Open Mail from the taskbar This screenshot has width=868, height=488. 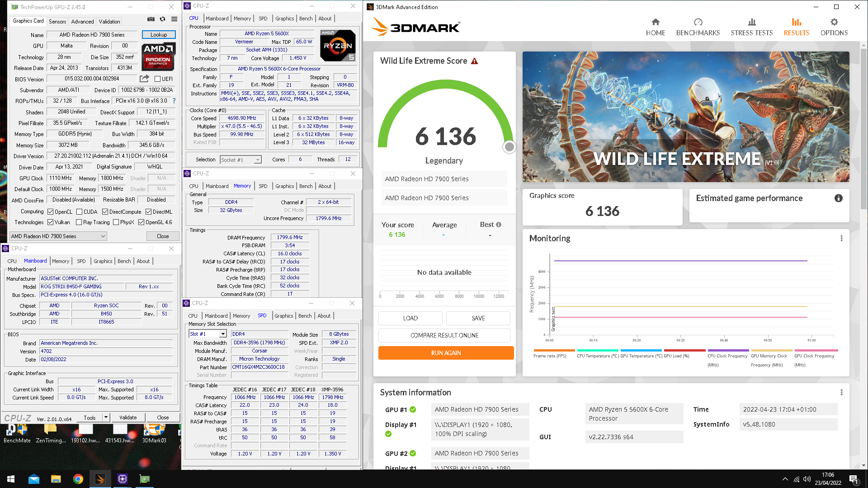[34, 479]
